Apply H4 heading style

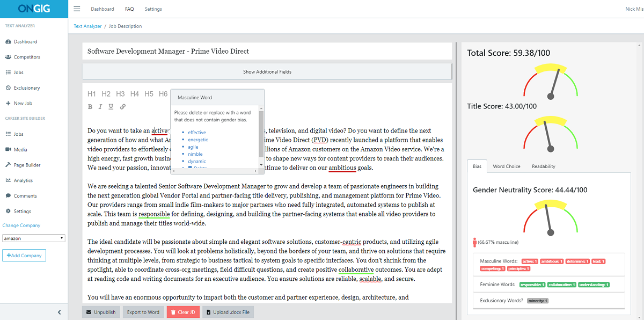[135, 94]
